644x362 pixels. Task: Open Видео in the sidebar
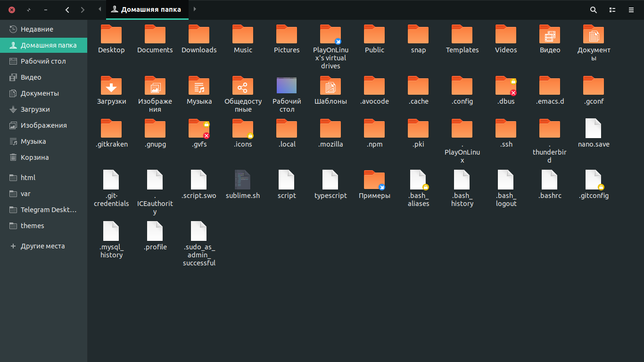tap(43, 77)
